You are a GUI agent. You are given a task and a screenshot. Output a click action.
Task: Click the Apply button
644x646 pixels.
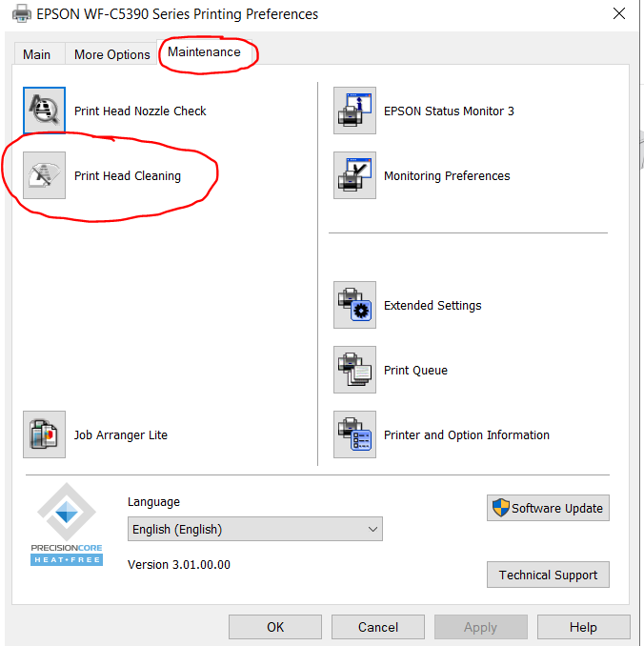pyautogui.click(x=481, y=627)
